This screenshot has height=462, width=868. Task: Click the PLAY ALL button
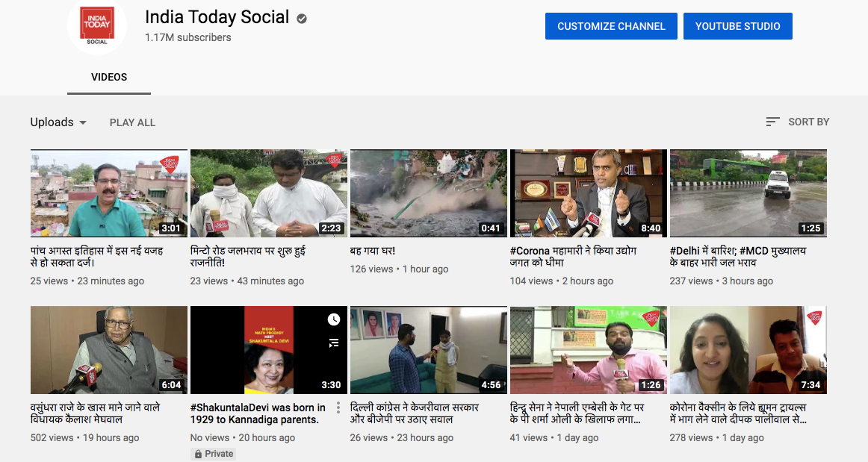point(132,123)
